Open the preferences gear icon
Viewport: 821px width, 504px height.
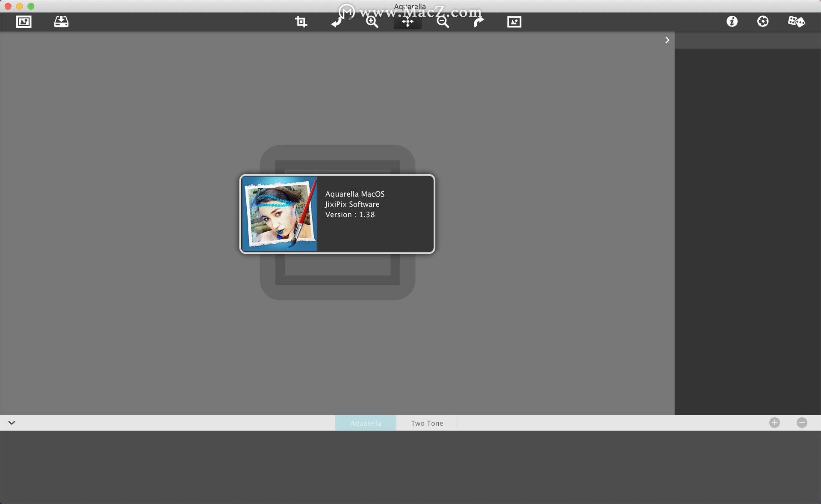[x=762, y=21]
